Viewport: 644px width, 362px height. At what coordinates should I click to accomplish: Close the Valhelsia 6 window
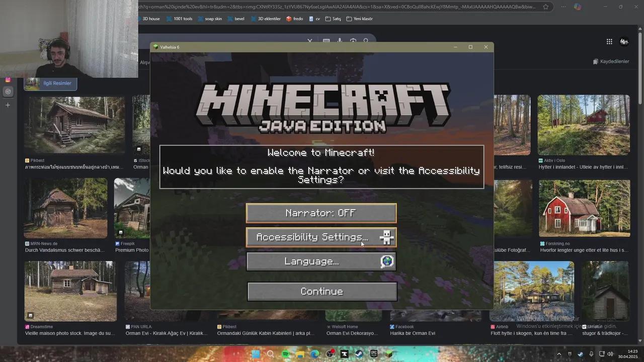point(486,47)
